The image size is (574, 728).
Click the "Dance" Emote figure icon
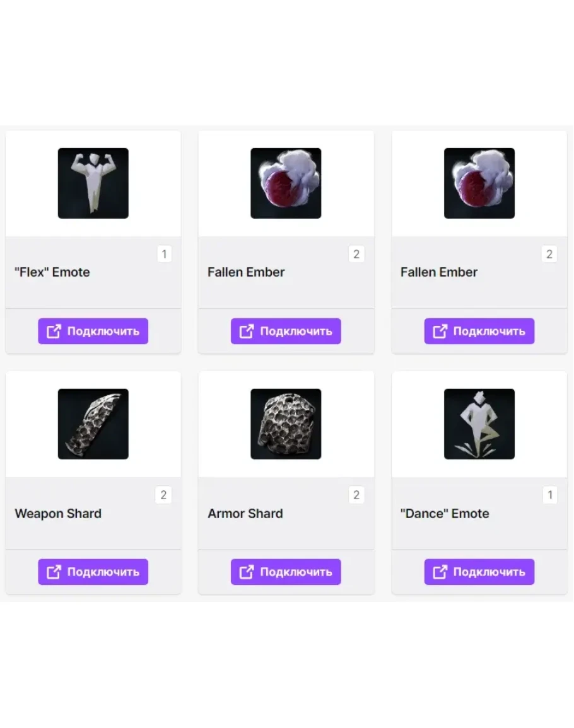tap(479, 424)
